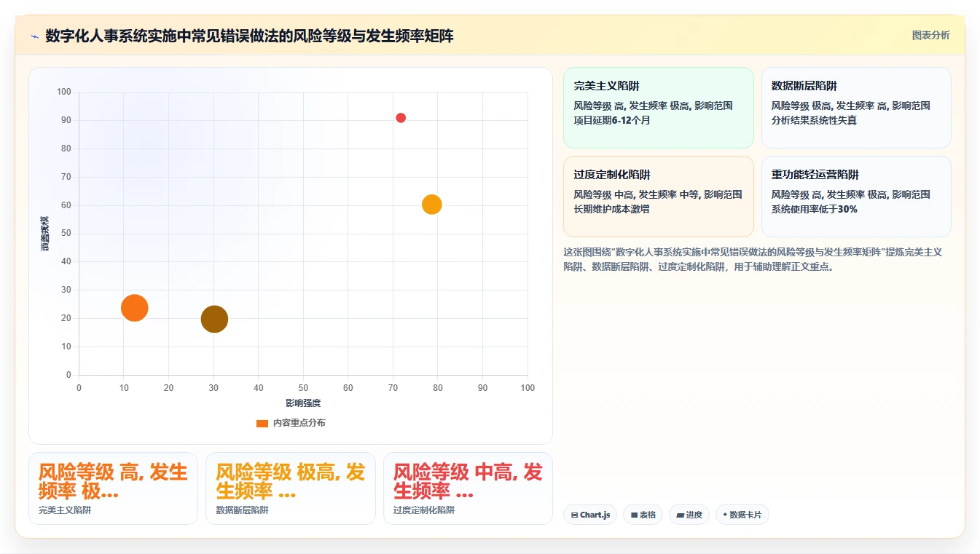Click the y-axis value 100
Image resolution: width=980 pixels, height=554 pixels.
coord(64,92)
